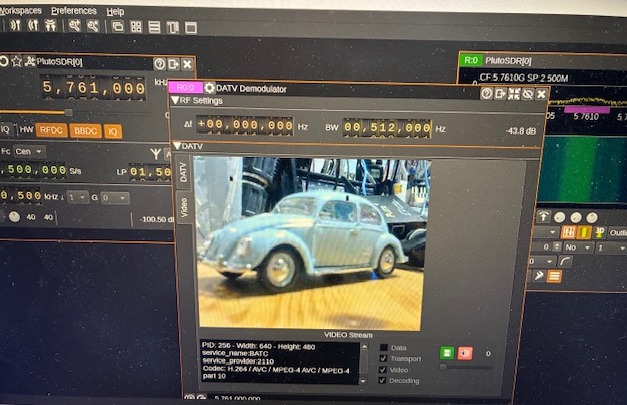Switch to the Video side tab
627x405 pixels.
click(x=183, y=206)
